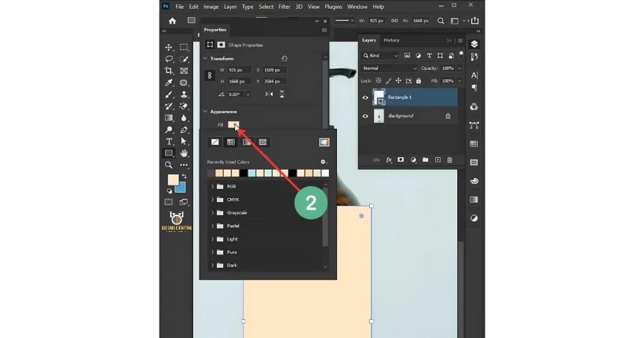Select the Rectangle shape tool
The image size is (644, 338).
tap(169, 153)
